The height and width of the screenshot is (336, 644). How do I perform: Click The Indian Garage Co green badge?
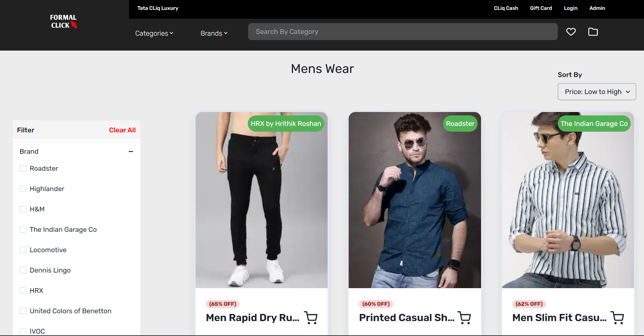click(594, 124)
